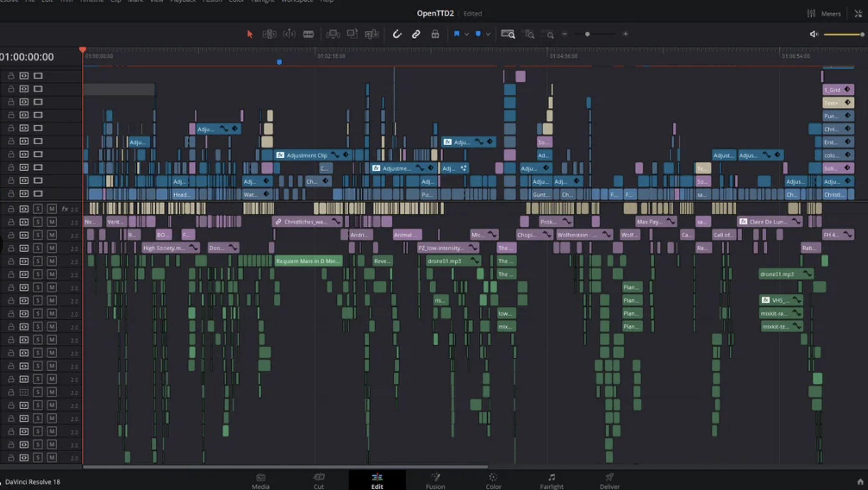
Task: Open the Color page tab
Action: pos(493,481)
